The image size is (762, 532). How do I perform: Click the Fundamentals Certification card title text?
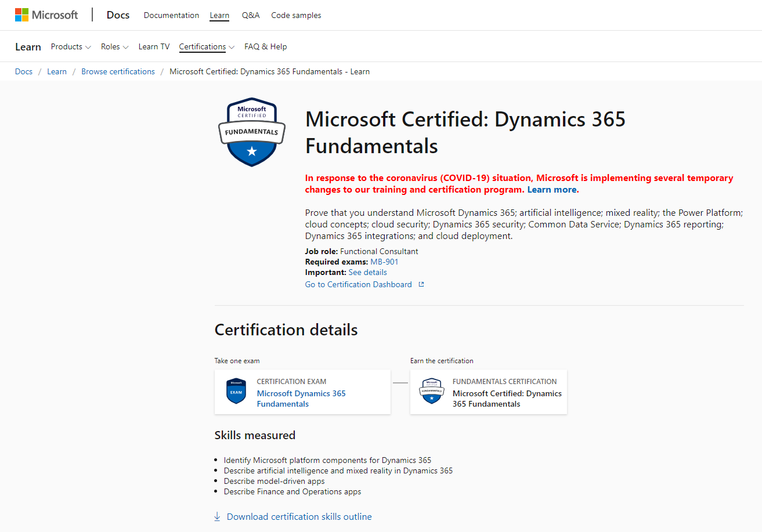pos(507,399)
